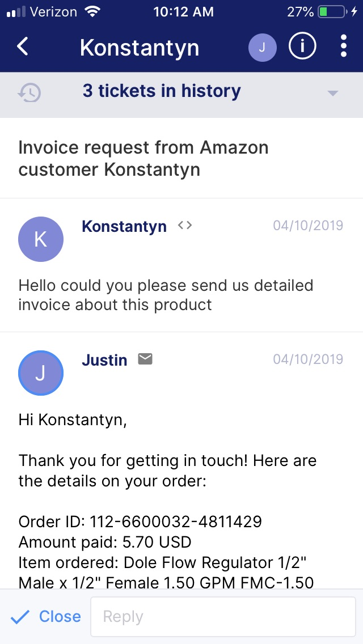Tap the Wi-Fi icon in status bar
Viewport: 363px width, 644px height.
(x=91, y=12)
